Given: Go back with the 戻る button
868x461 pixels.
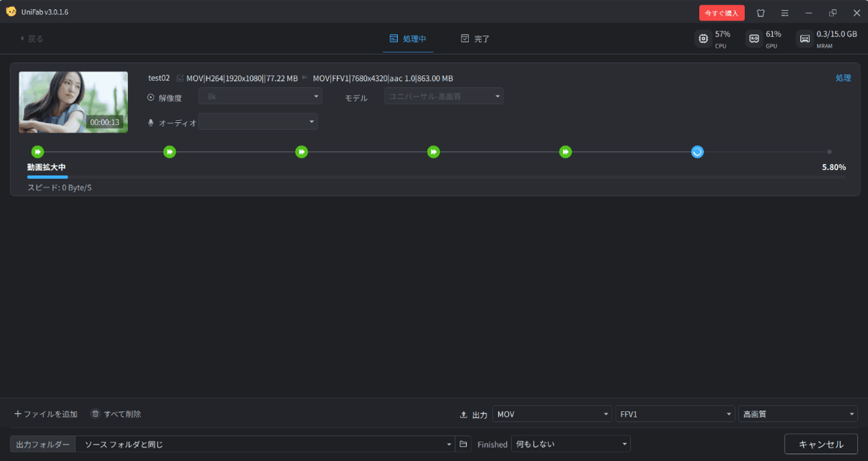Looking at the screenshot, I should point(32,39).
